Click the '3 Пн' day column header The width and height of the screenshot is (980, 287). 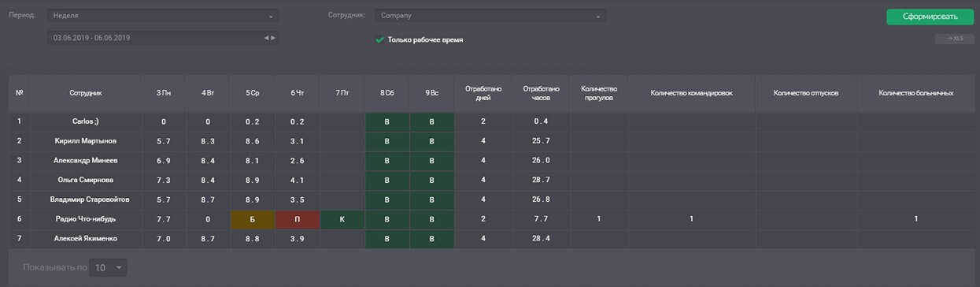163,93
